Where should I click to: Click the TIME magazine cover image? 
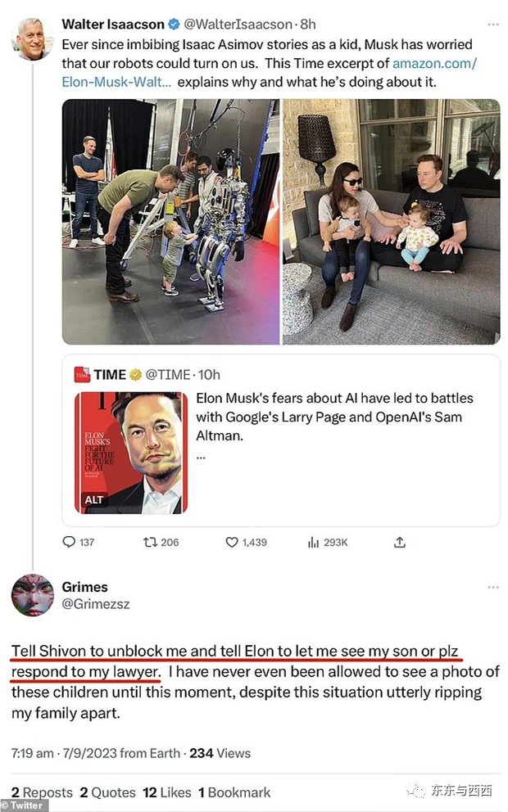(x=131, y=453)
